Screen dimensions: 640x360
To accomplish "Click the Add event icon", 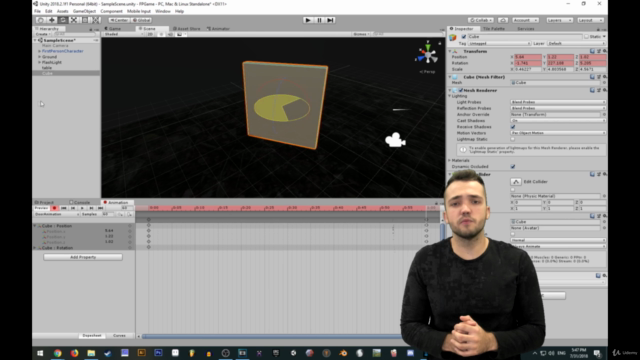I will click(x=129, y=214).
